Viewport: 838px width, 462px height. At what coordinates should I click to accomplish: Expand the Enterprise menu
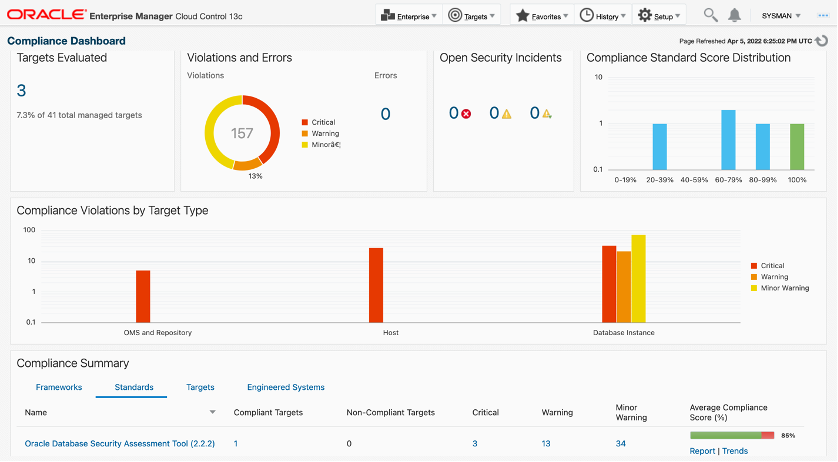coord(408,16)
